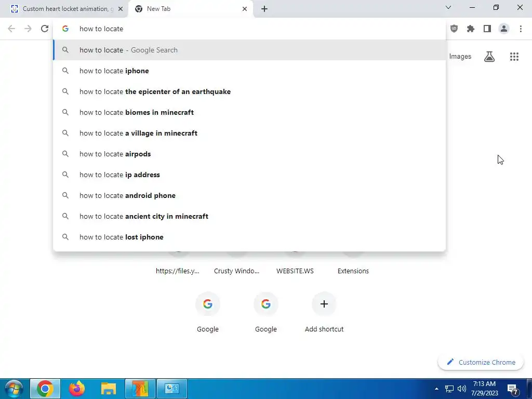Open the second Google shortcut tile
This screenshot has width=532, height=399.
266,312
